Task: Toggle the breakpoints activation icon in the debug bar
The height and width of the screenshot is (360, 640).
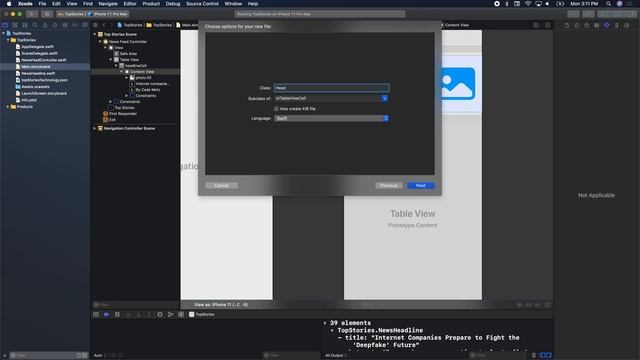Action: (x=107, y=314)
